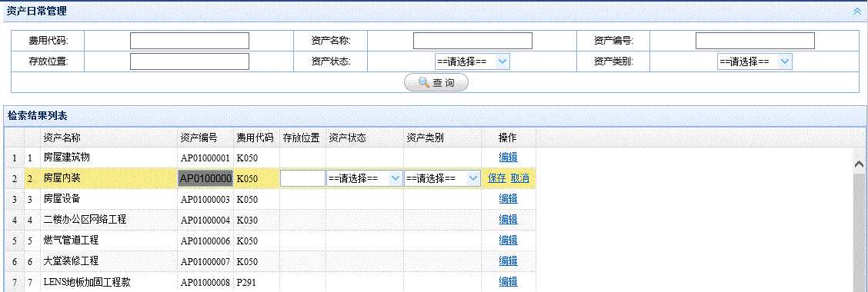This screenshot has width=868, height=292.
Task: Click 编辑 for 大堂装修工程
Action: pos(508,260)
